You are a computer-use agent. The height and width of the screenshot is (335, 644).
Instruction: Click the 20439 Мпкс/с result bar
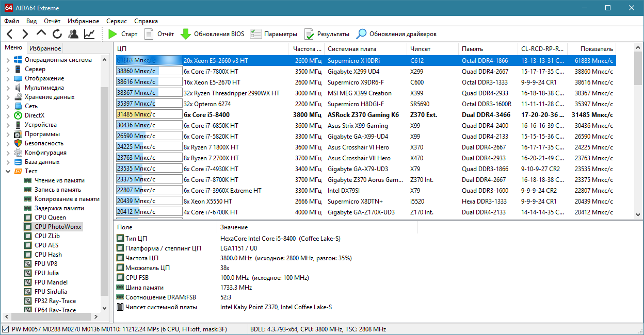(149, 202)
